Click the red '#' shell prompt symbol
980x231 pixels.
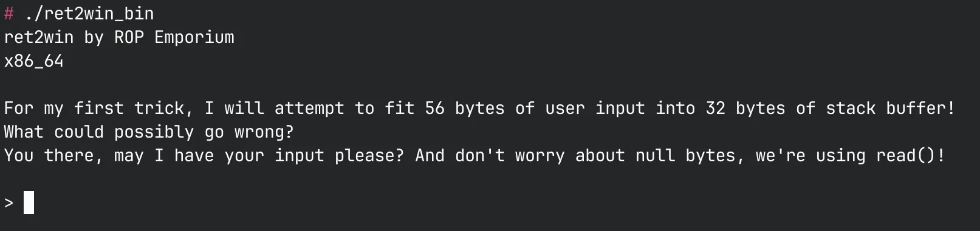[9, 13]
